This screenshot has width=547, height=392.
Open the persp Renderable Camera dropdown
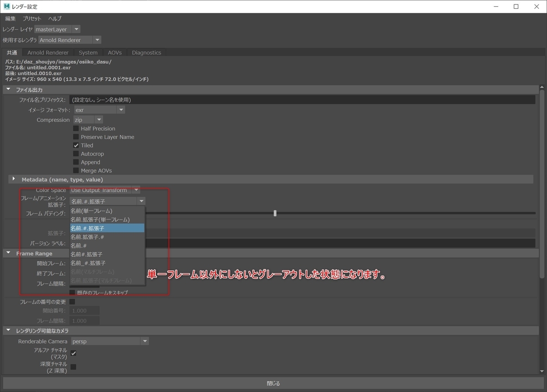109,341
